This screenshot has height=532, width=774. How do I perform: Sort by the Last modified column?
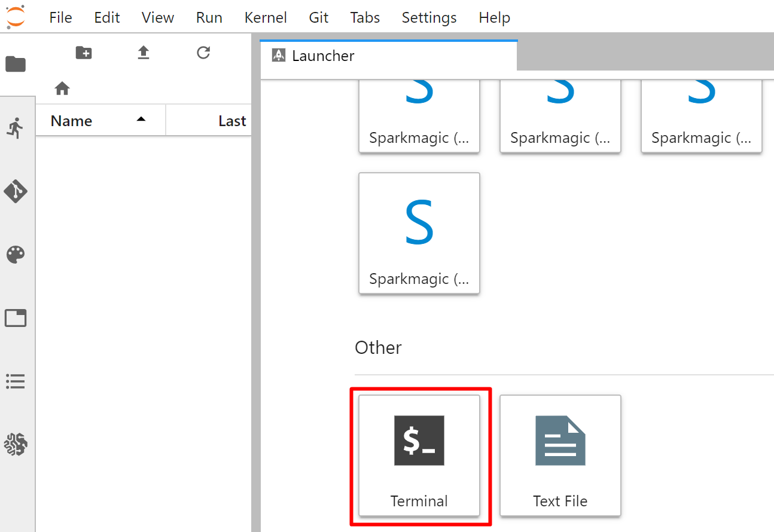232,121
